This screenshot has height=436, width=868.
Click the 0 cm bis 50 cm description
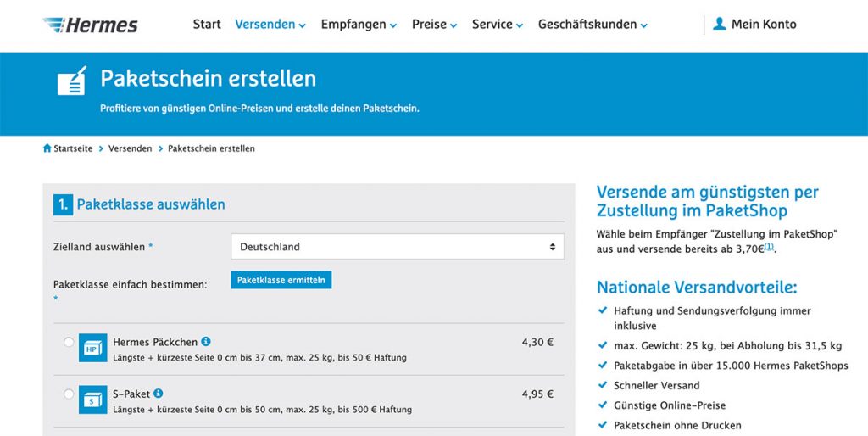click(x=263, y=410)
